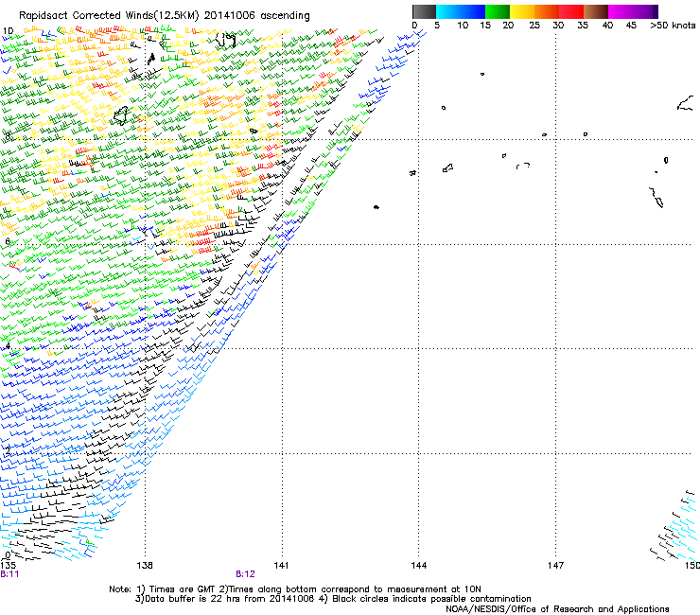Click the gray 0-5 knots legend swatch

[x=424, y=11]
